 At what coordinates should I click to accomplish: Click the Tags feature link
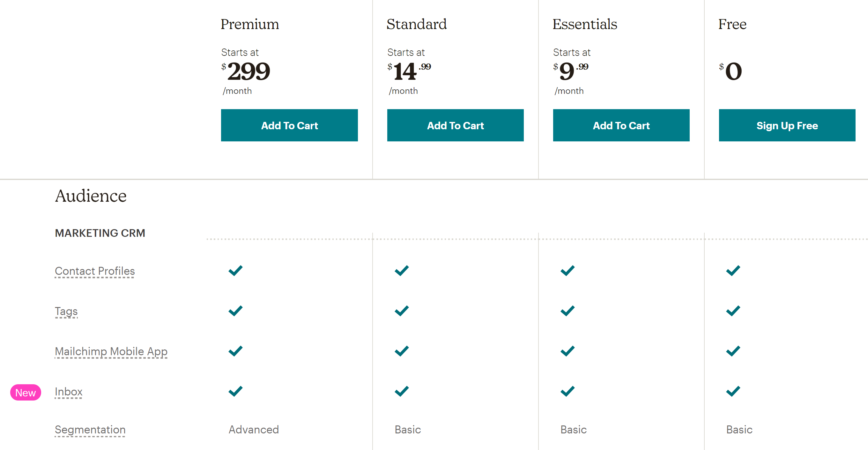66,311
